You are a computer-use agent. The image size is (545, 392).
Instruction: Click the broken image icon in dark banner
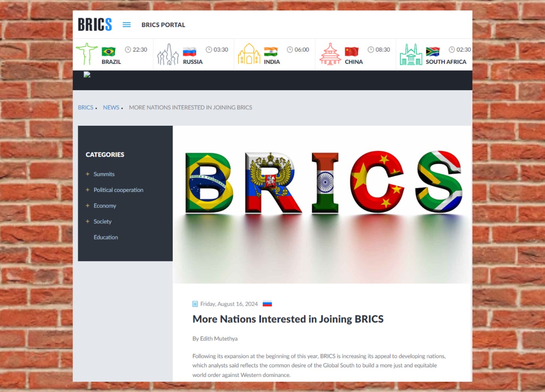click(x=87, y=74)
